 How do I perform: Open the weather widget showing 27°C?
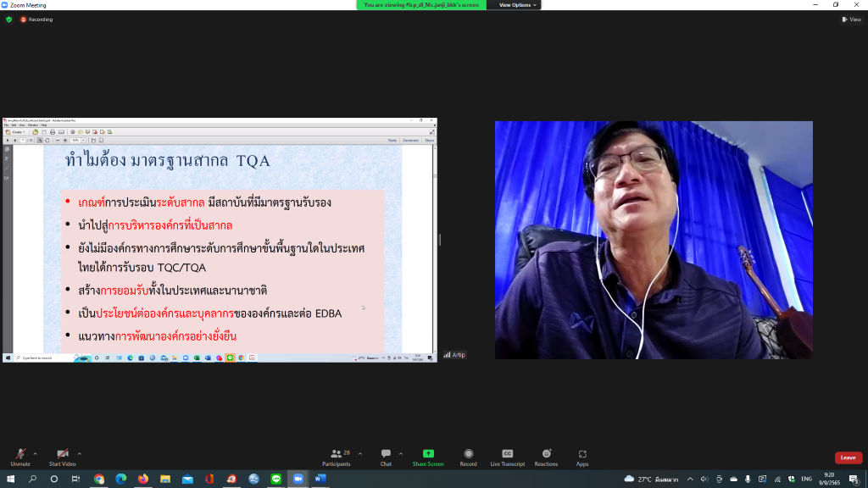(x=651, y=480)
